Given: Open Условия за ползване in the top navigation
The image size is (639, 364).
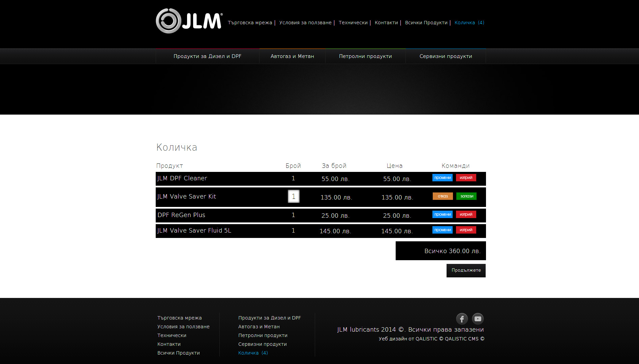Looking at the screenshot, I should tap(305, 23).
